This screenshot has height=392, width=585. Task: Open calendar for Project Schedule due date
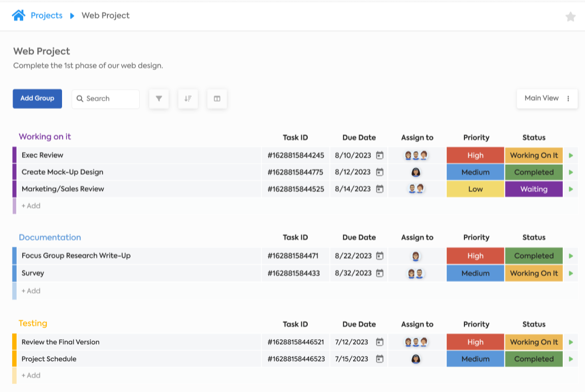(x=379, y=359)
